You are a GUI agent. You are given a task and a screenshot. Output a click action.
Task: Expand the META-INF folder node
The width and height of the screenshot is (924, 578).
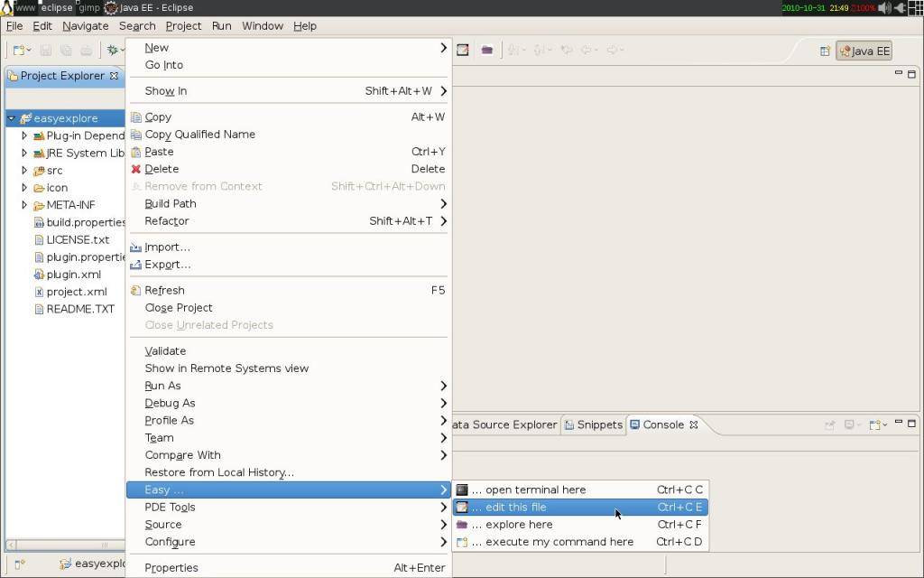coord(24,205)
